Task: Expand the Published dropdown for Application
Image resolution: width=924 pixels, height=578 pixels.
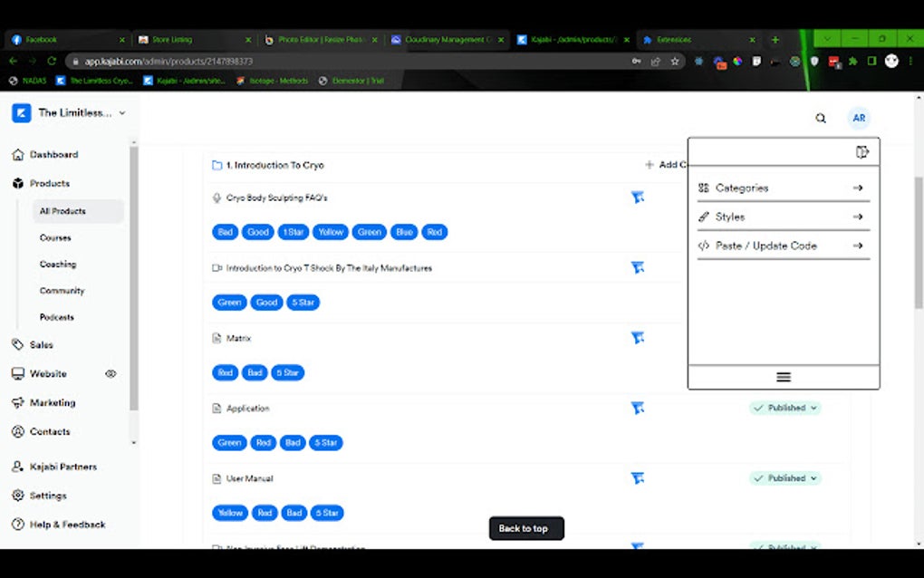Action: (x=784, y=408)
